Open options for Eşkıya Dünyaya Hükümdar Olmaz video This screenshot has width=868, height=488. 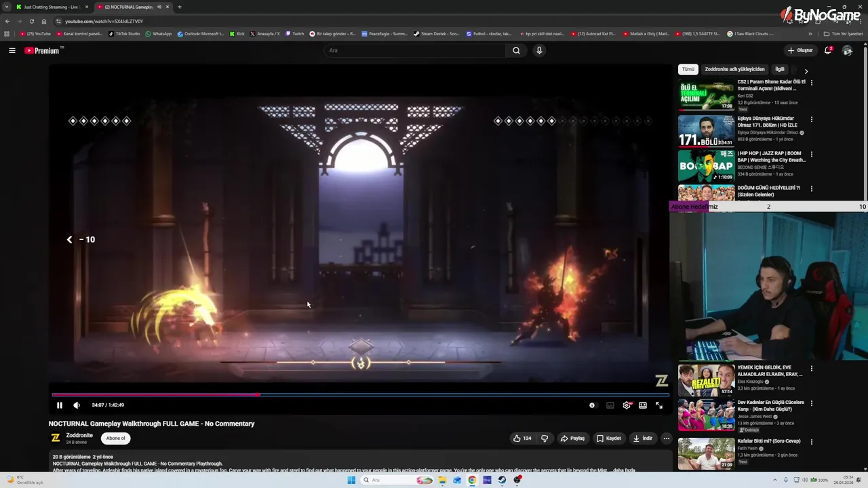click(x=812, y=119)
